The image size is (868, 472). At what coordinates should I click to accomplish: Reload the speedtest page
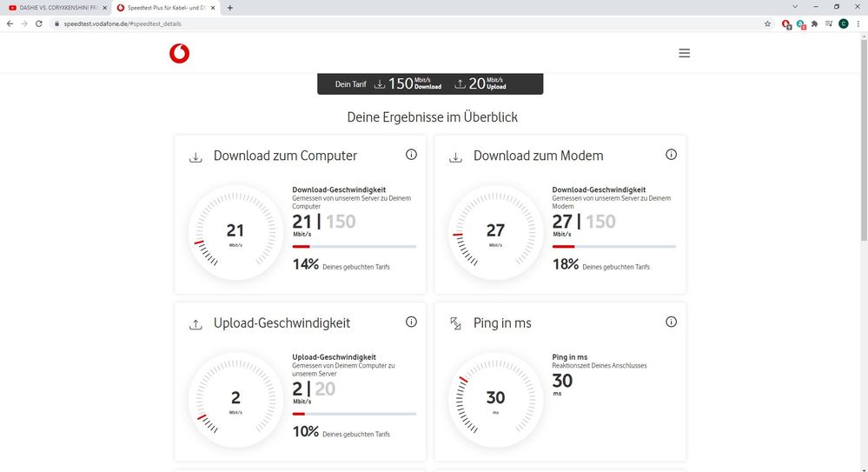pos(39,23)
